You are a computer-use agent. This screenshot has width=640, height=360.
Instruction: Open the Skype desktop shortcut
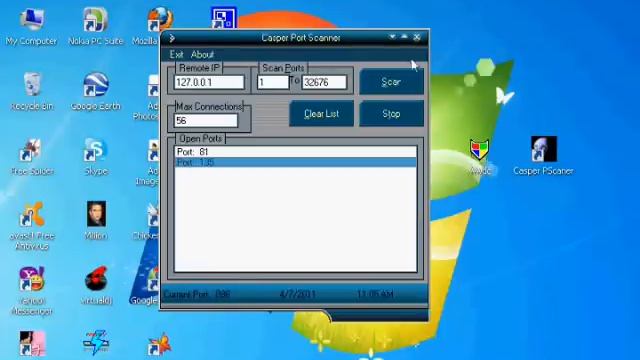click(96, 149)
